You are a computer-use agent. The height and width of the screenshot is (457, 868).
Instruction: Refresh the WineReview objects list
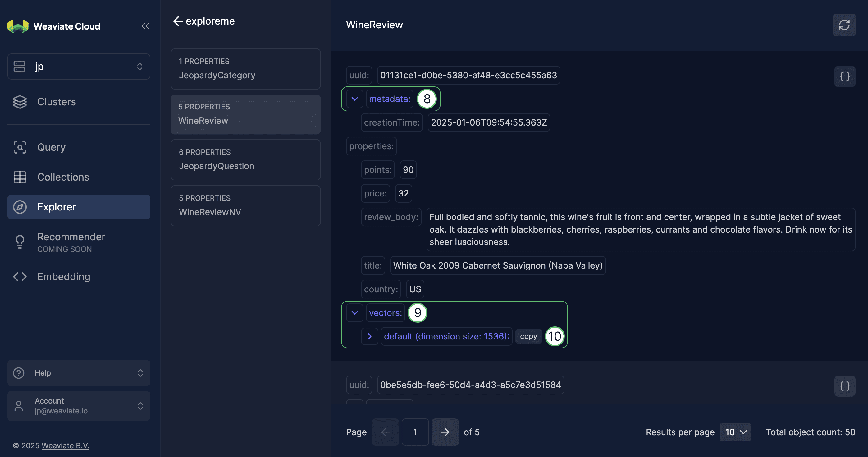point(844,25)
